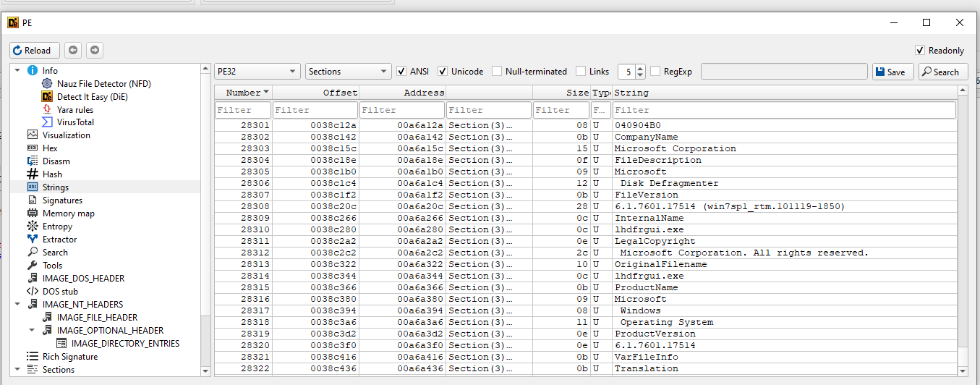Viewport: 980px width, 385px height.
Task: Sort by the Number column header
Action: (243, 93)
